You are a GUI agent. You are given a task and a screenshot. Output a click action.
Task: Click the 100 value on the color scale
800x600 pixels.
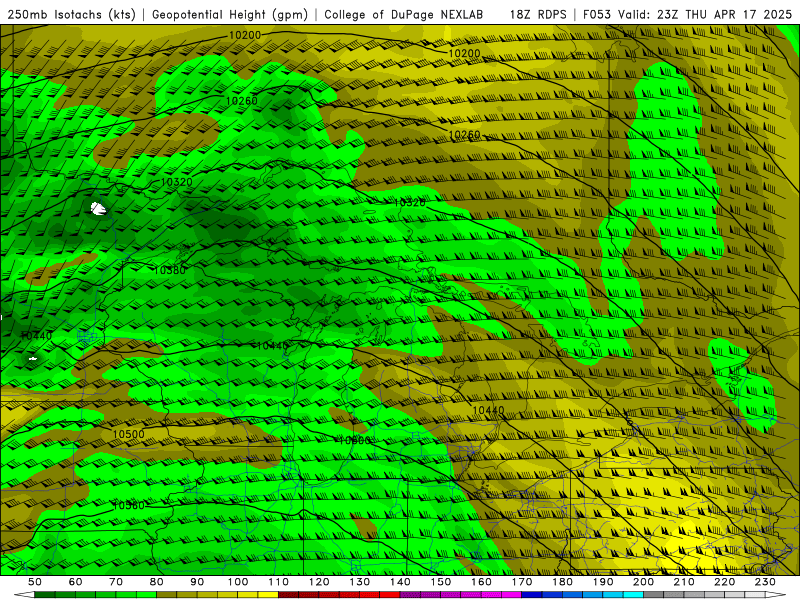(238, 582)
